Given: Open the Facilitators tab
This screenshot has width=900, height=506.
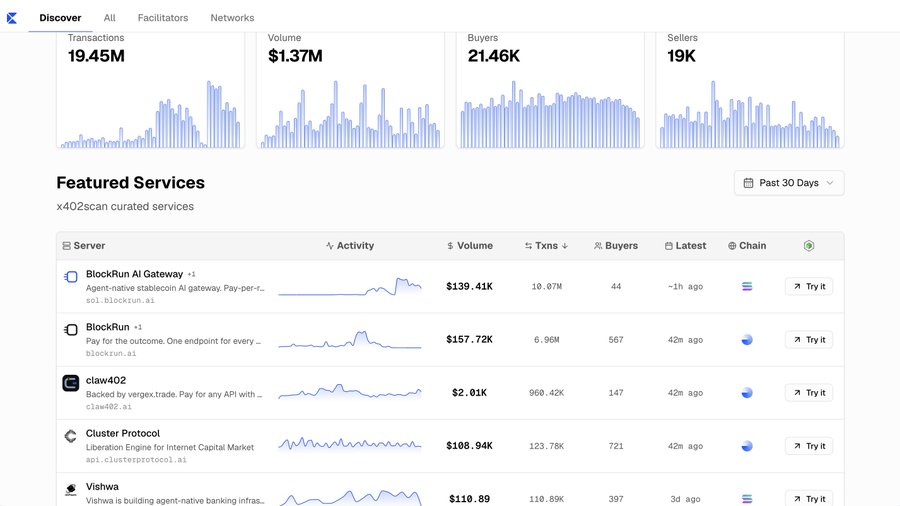Looking at the screenshot, I should pyautogui.click(x=163, y=18).
